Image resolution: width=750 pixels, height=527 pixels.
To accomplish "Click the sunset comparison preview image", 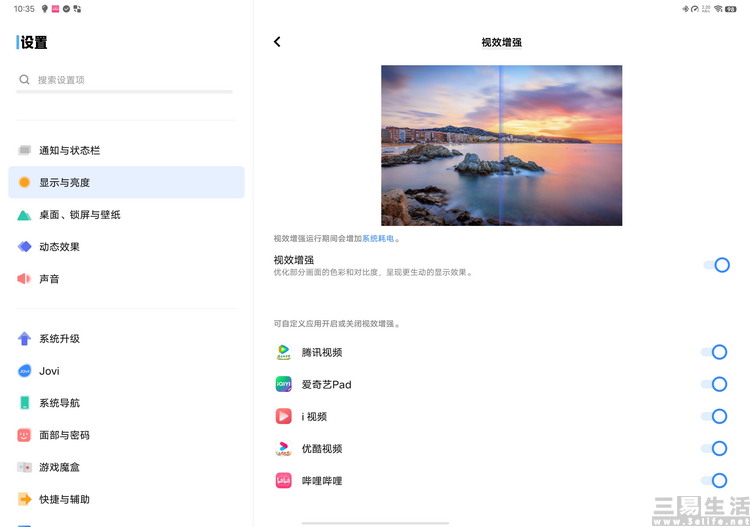I will (501, 145).
